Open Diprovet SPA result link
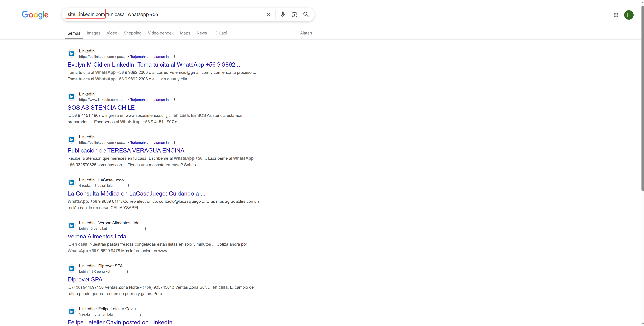This screenshot has width=644, height=326. [85, 279]
